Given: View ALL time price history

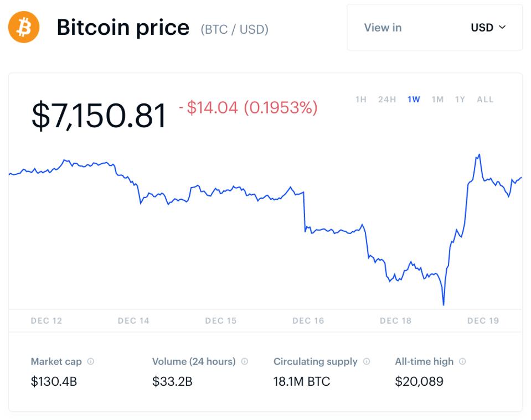Looking at the screenshot, I should pyautogui.click(x=484, y=99).
